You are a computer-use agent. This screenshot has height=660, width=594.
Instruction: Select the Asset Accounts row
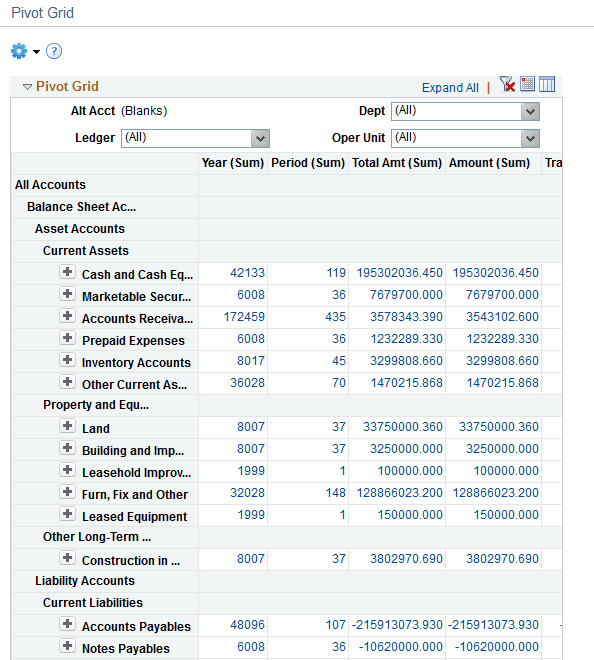tap(80, 229)
